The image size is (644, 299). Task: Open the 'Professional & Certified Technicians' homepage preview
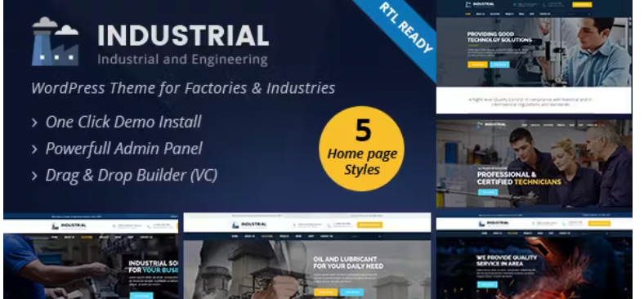pos(534,163)
